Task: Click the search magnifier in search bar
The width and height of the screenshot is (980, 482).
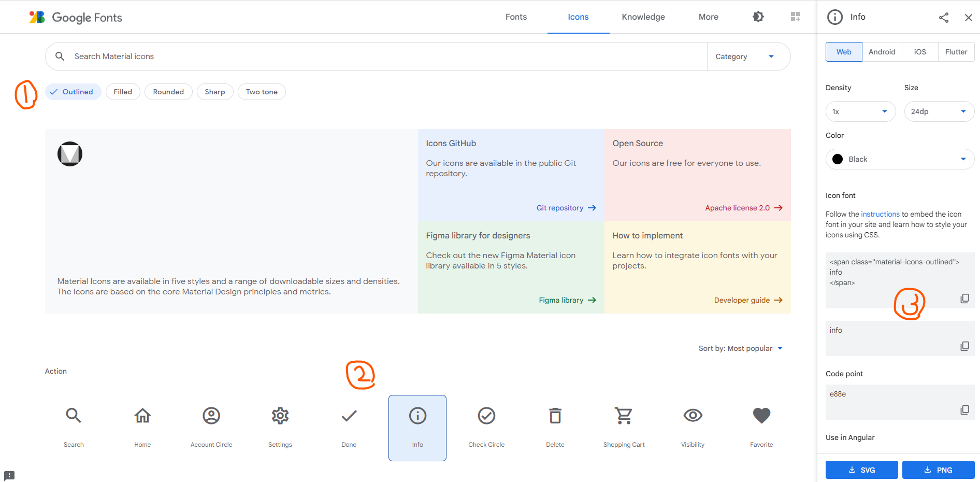Action: point(60,56)
